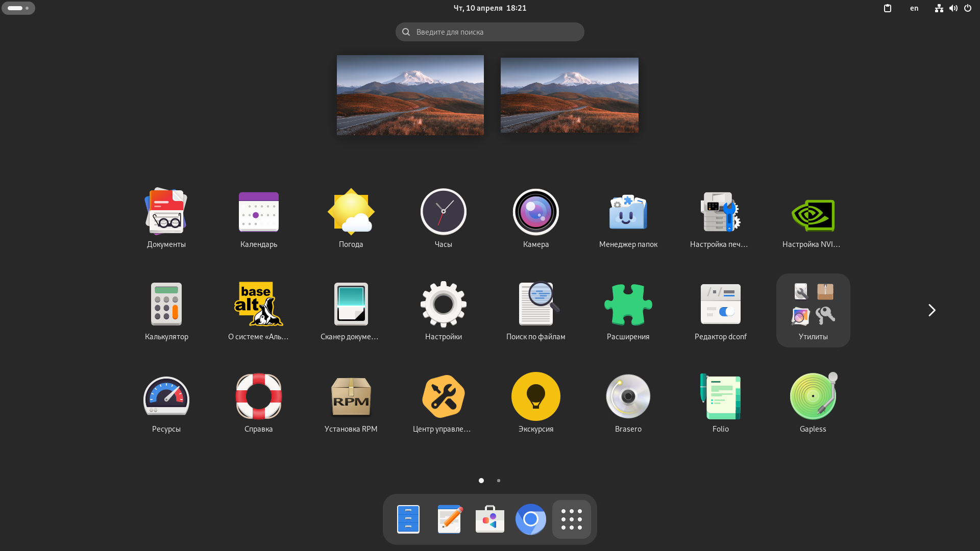Open the Утилиты app folder
Image resolution: width=980 pixels, height=551 pixels.
(813, 310)
